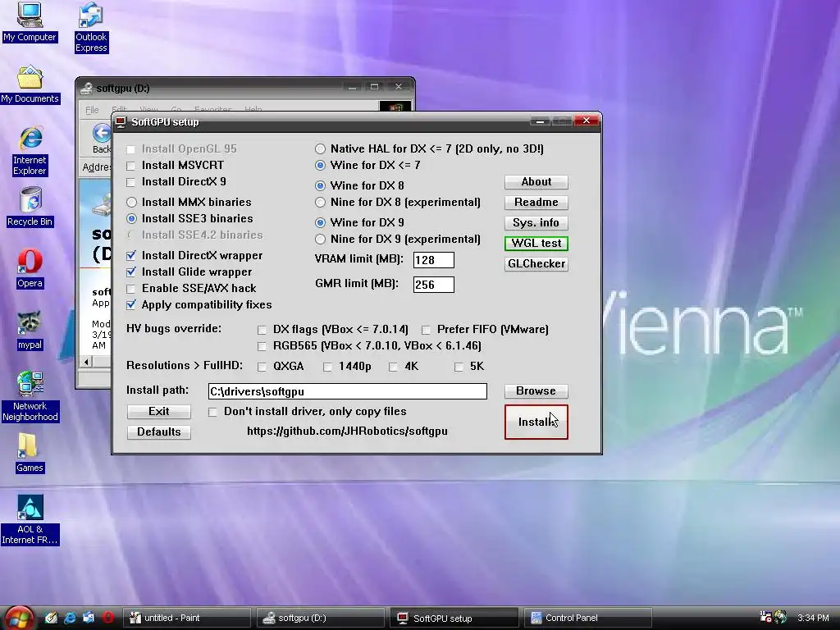Enable 5K resolution checkbox
This screenshot has height=630, width=840.
459,367
